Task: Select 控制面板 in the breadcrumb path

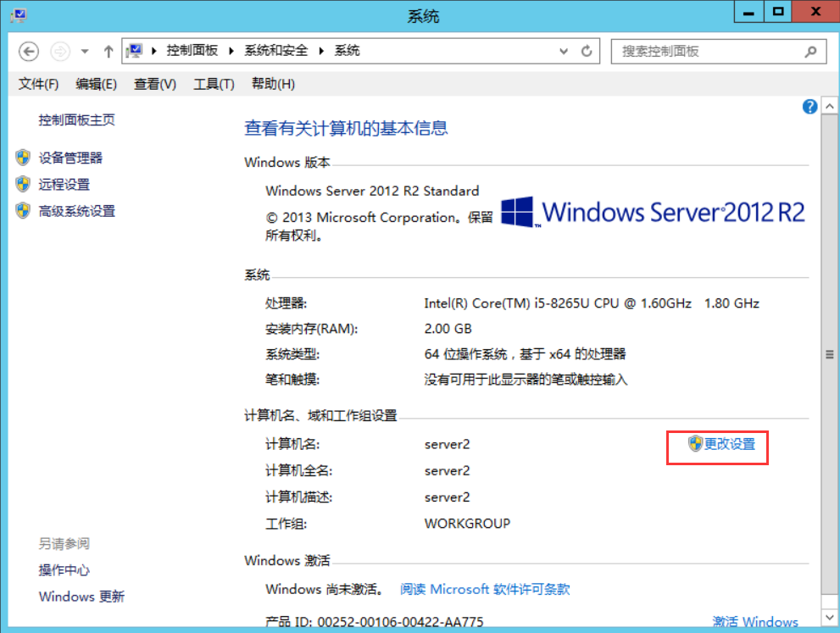Action: pyautogui.click(x=192, y=51)
